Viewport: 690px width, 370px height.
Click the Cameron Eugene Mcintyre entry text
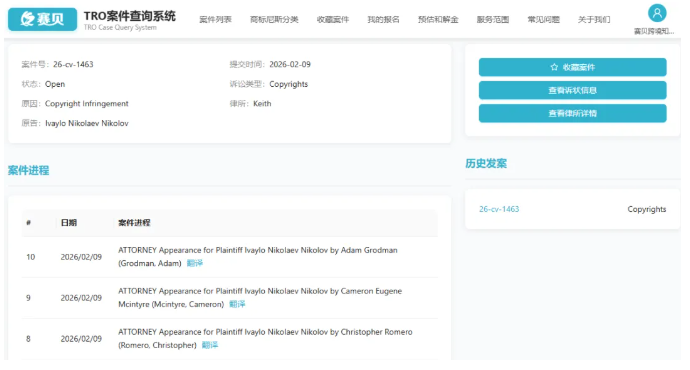260,297
